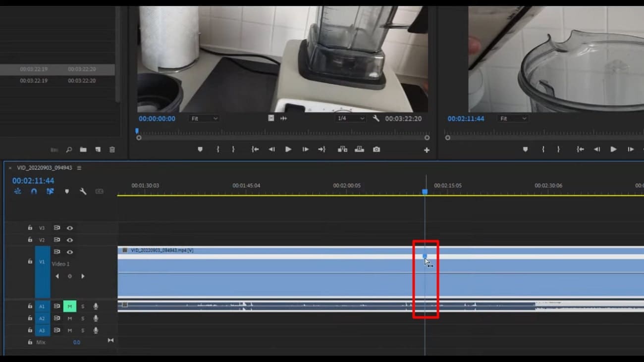Image resolution: width=644 pixels, height=362 pixels.
Task: Open the Source monitor Button Editor plus
Action: (427, 150)
